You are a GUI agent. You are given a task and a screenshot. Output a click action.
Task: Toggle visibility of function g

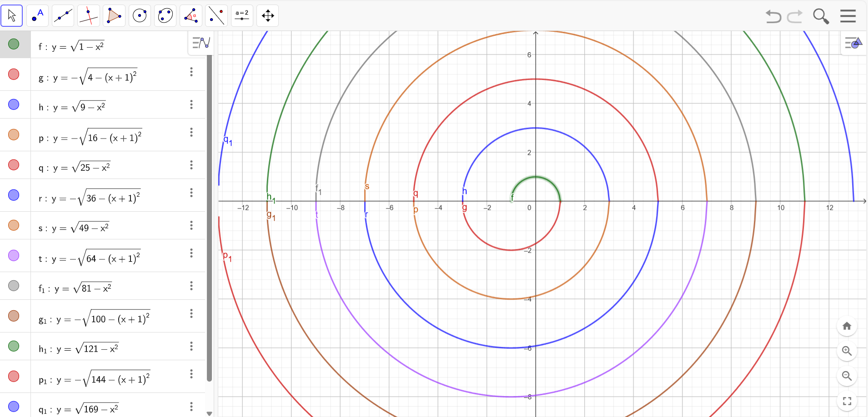[14, 74]
